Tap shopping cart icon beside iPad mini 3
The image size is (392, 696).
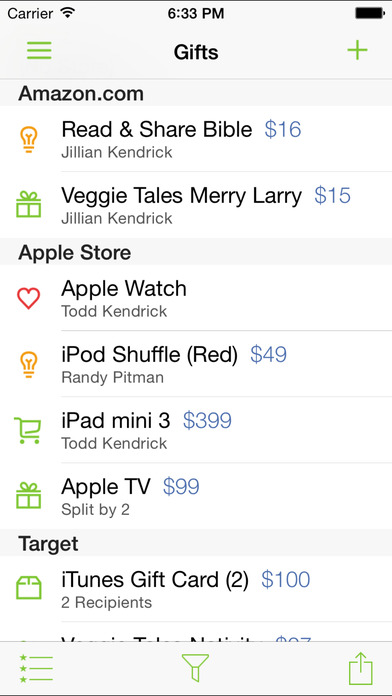pos(28,430)
